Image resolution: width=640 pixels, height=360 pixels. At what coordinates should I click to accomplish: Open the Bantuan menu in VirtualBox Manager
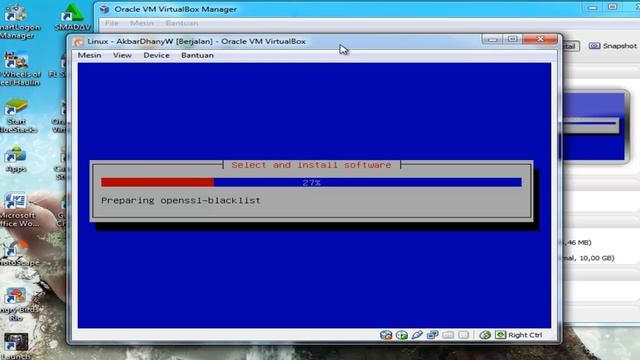coord(182,23)
